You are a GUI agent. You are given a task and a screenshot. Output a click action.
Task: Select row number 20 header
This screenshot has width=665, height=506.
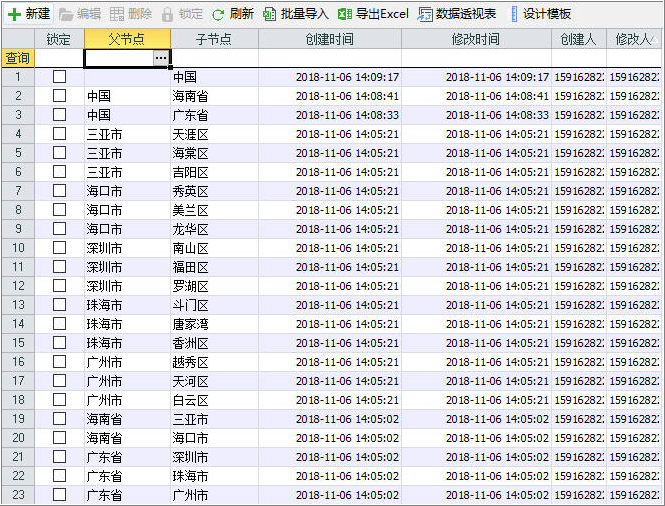pos(18,437)
